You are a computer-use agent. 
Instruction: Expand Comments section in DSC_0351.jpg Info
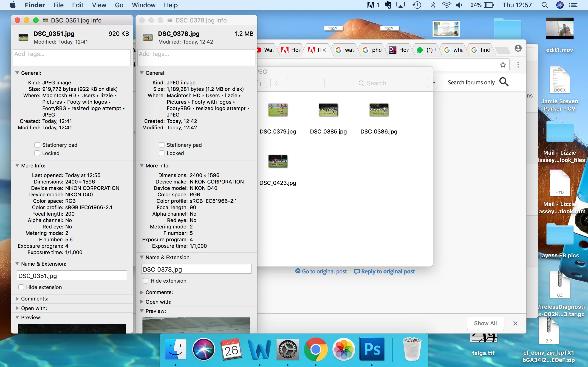17,299
